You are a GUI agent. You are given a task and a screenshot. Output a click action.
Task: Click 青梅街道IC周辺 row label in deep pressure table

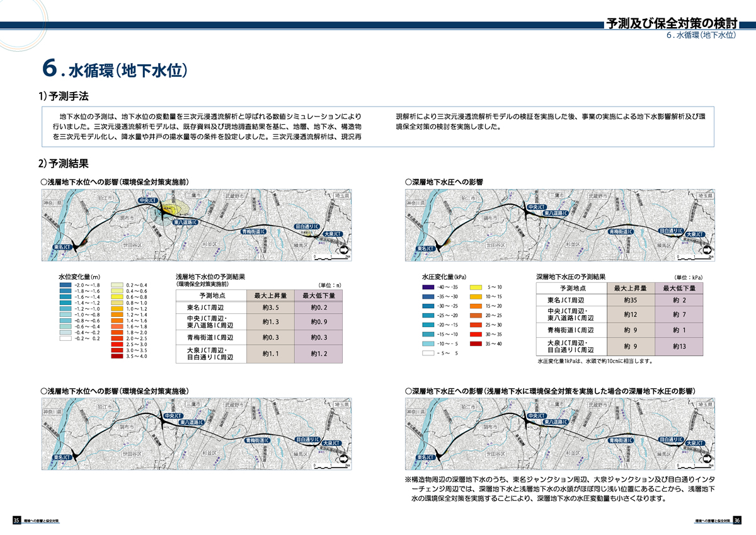(571, 330)
